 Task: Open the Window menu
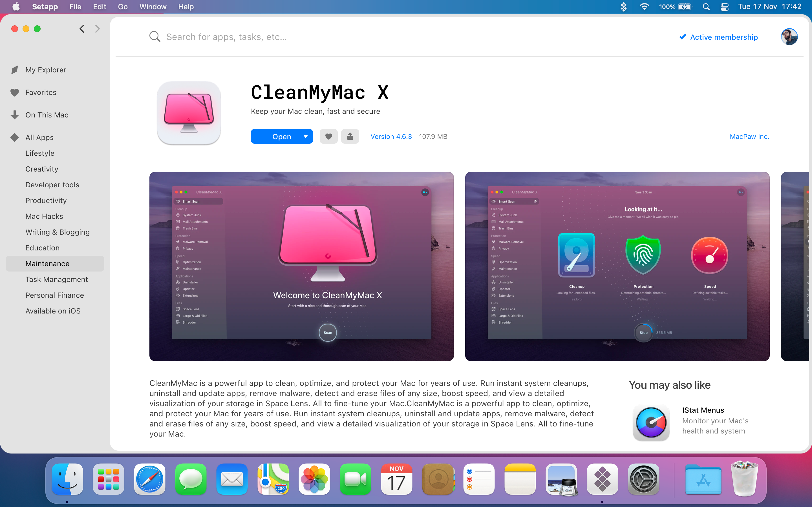(x=153, y=7)
